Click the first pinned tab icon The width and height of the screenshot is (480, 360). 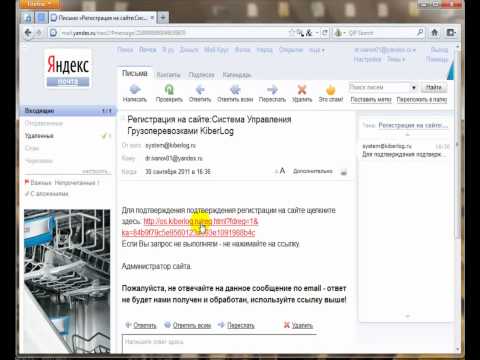point(28,18)
